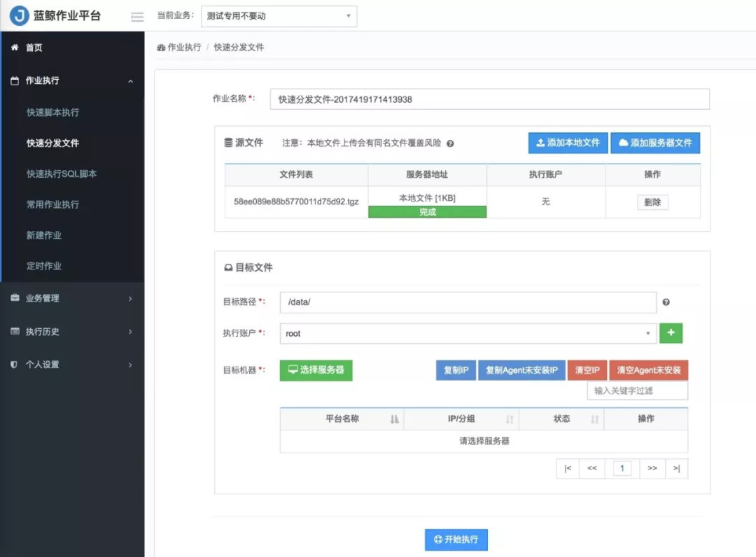The height and width of the screenshot is (557, 756).
Task: Click 开始执行 button
Action: (456, 540)
